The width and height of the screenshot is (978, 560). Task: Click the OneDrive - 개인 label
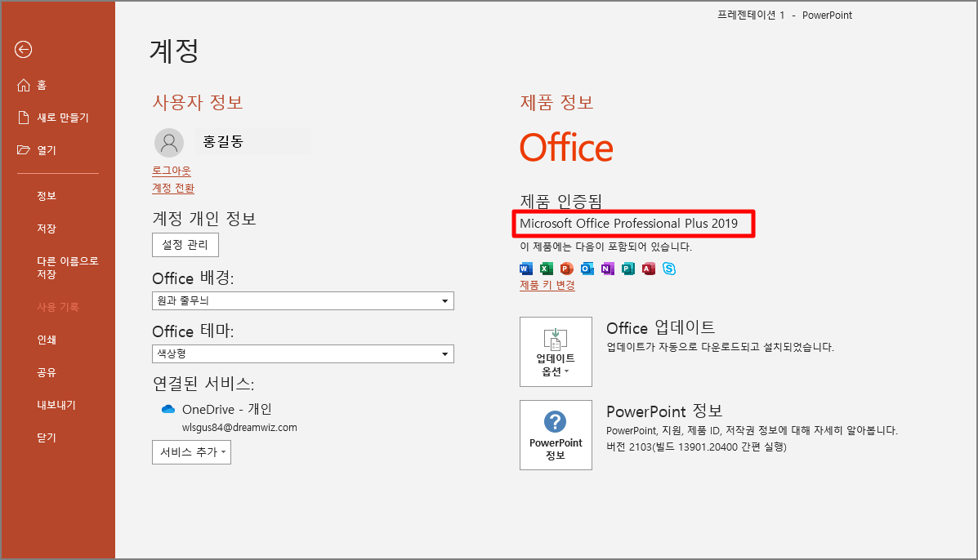tap(227, 409)
